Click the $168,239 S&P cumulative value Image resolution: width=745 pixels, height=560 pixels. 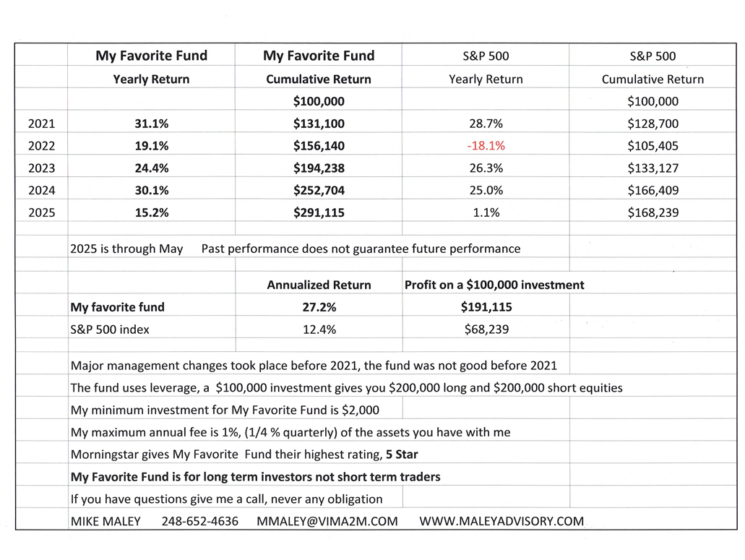pos(653,212)
